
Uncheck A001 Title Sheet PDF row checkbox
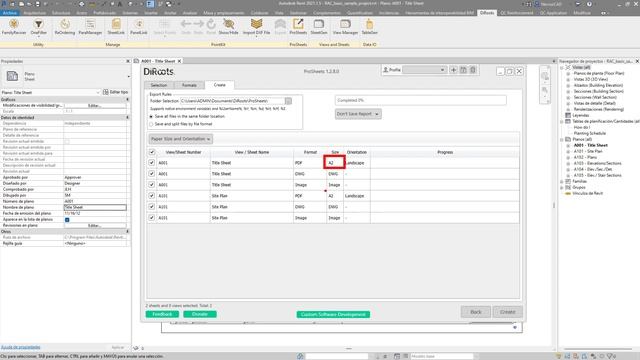pos(151,162)
